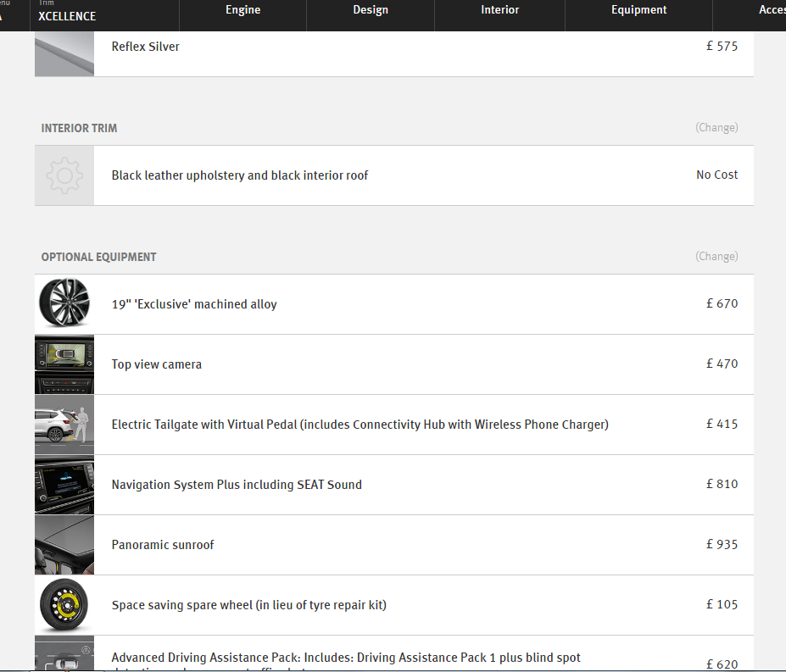Click the Panoramic sunroof label
The height and width of the screenshot is (672, 786).
[163, 545]
